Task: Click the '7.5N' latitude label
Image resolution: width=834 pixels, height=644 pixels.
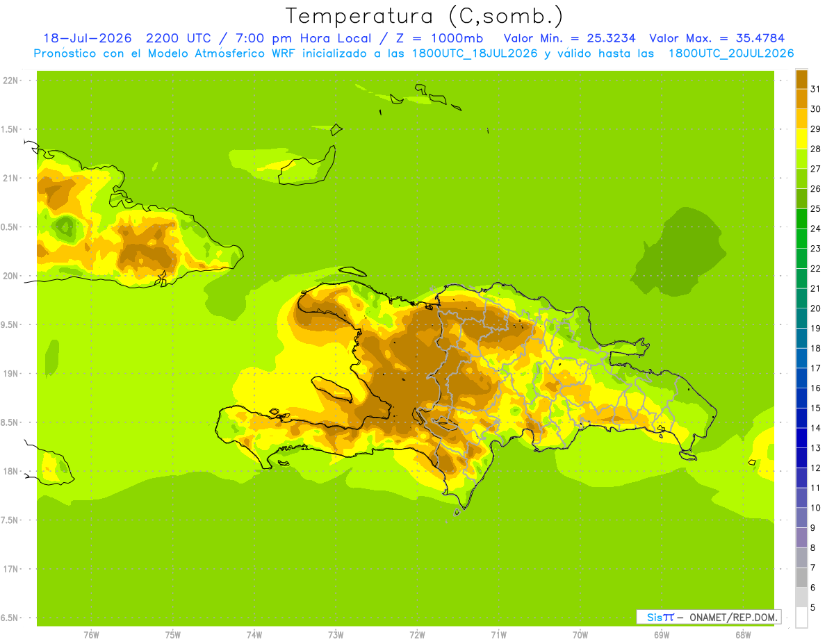Action: (x=10, y=520)
